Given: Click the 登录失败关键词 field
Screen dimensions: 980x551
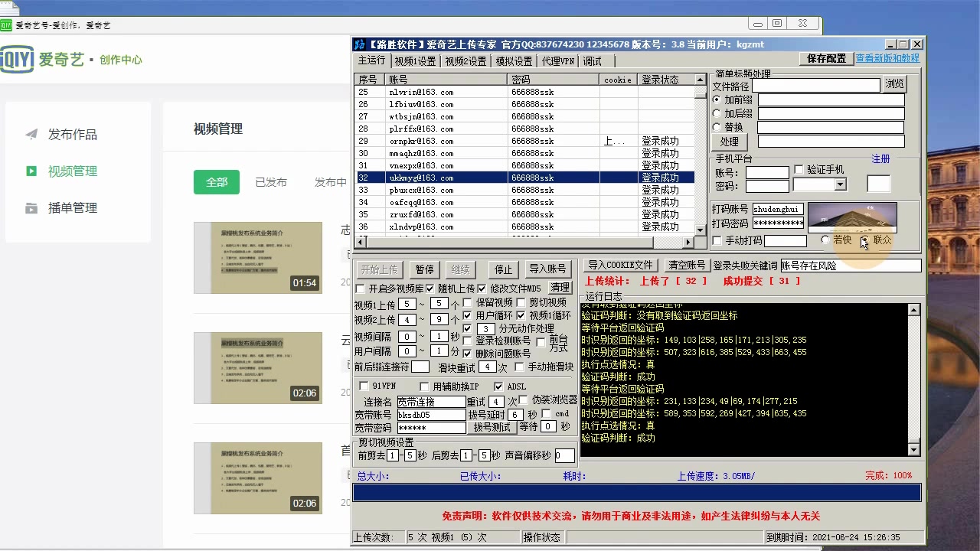Looking at the screenshot, I should [850, 266].
